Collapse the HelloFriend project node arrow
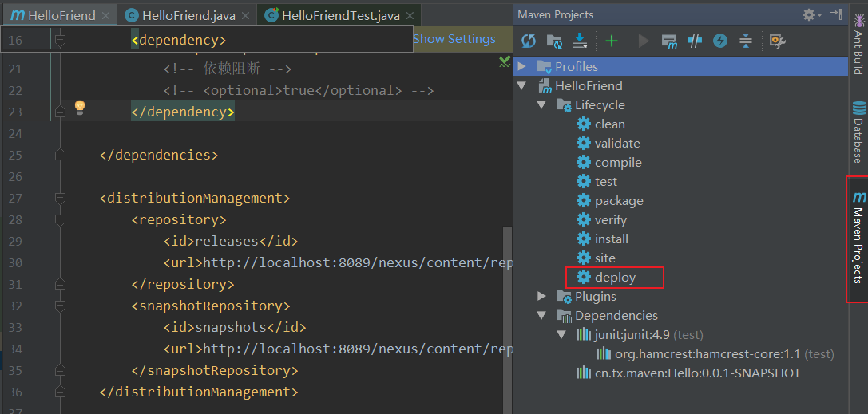Screen dimensions: 868x414 pos(521,85)
